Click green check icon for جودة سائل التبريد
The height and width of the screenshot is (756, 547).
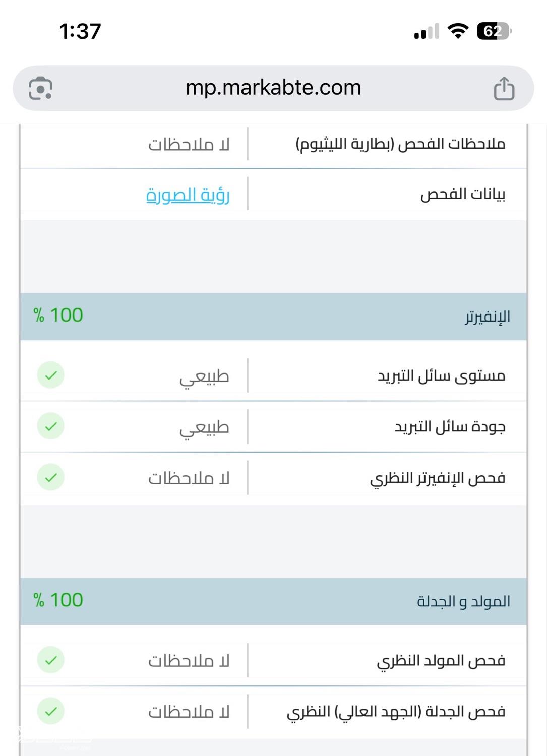(50, 426)
